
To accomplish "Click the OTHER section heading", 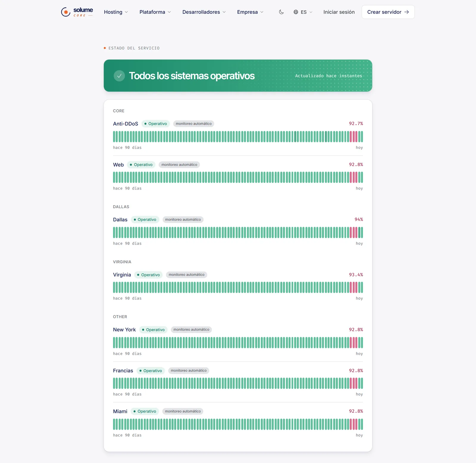I will [120, 317].
